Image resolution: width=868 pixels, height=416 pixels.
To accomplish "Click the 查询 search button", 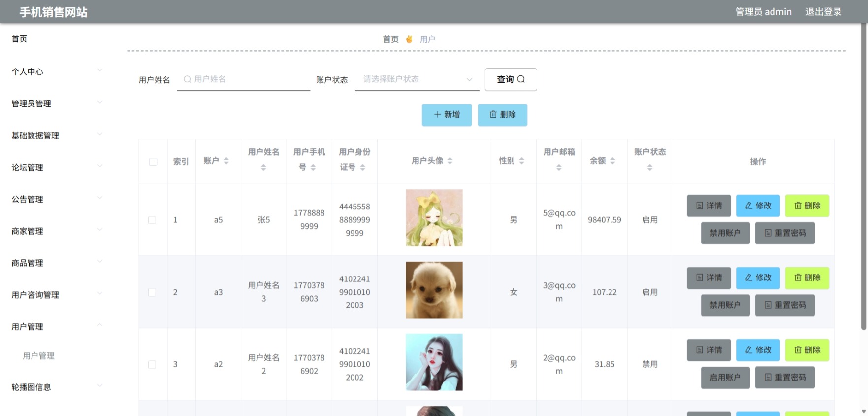I will 511,79.
